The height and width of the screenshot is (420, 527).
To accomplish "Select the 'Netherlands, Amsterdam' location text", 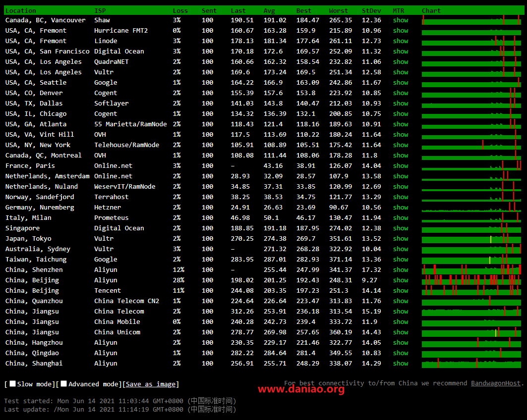I will pyautogui.click(x=48, y=176).
